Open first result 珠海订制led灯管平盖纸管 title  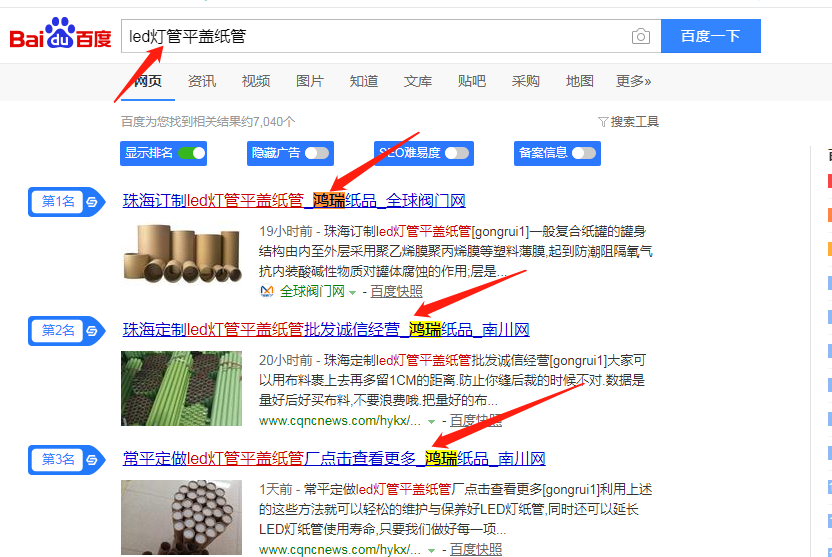pos(294,201)
